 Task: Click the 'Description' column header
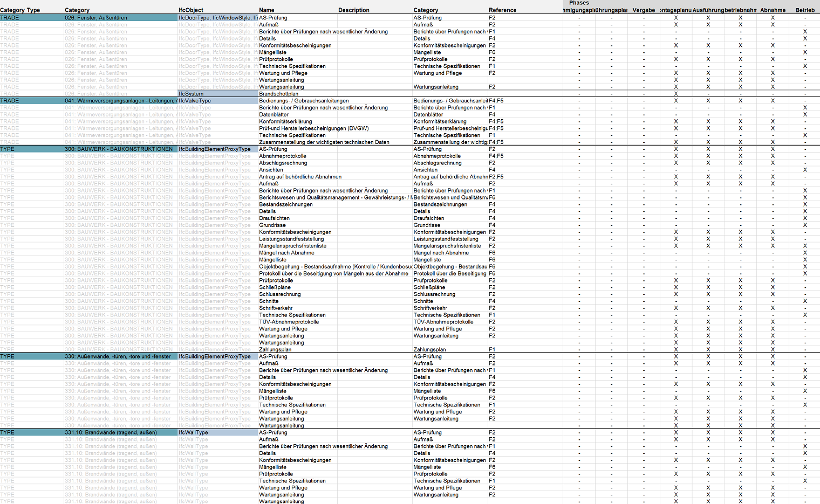[354, 10]
